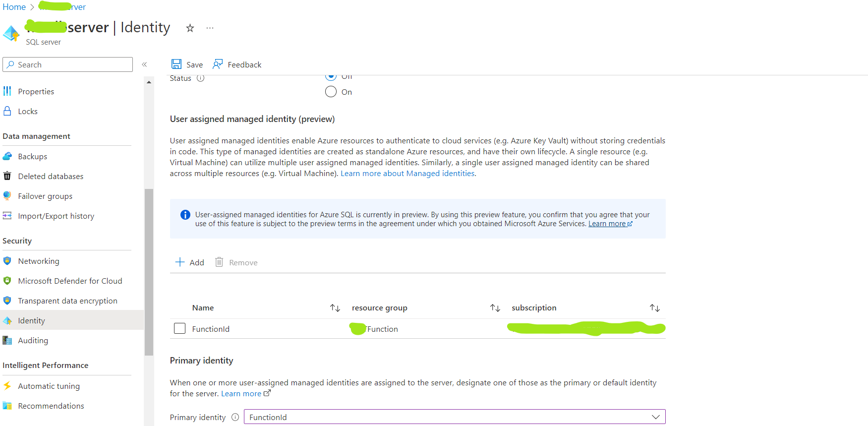Click the Name column header
Screen dimensions: 868x426
tap(203, 308)
